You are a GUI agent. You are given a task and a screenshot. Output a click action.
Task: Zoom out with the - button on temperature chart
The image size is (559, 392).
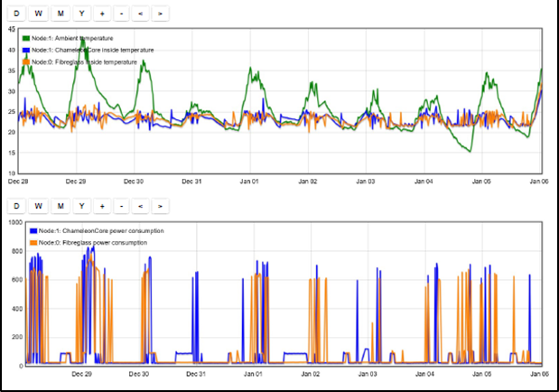coord(122,14)
